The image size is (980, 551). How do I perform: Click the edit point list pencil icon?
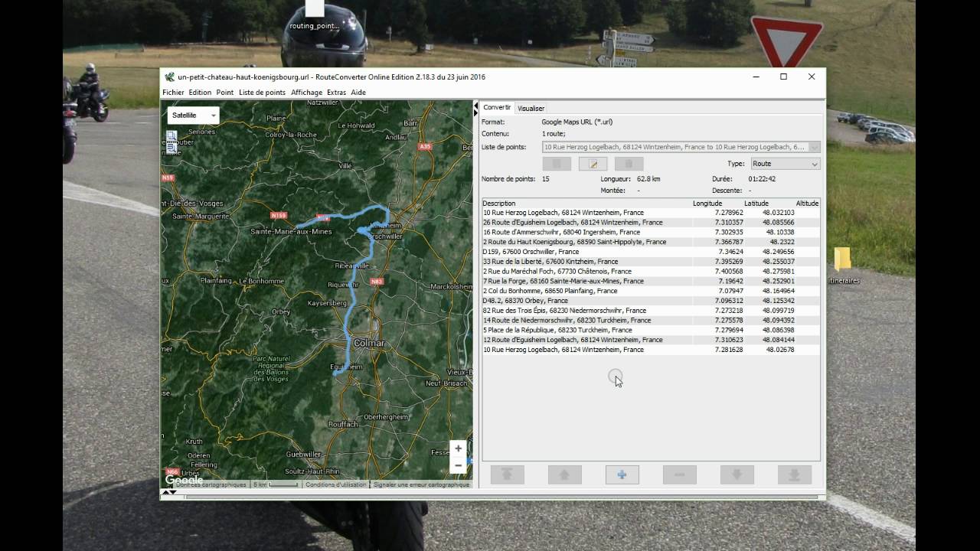pos(593,164)
